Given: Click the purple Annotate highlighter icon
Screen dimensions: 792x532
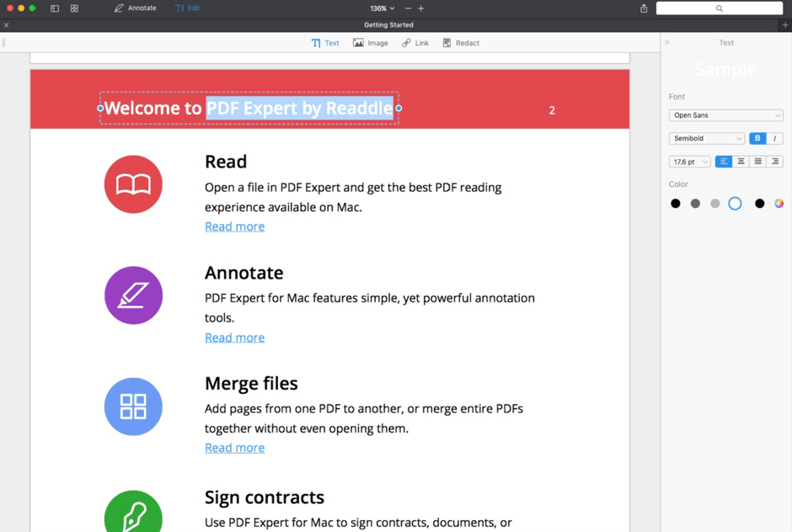Looking at the screenshot, I should point(133,295).
